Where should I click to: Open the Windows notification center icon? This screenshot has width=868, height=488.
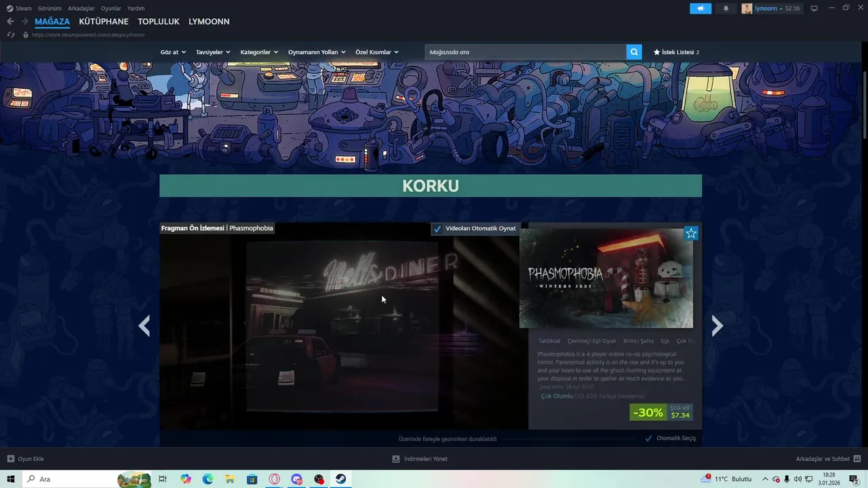(854, 479)
